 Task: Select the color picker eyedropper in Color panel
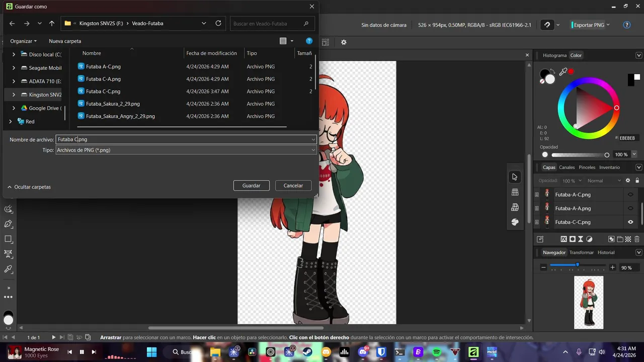[x=563, y=72]
